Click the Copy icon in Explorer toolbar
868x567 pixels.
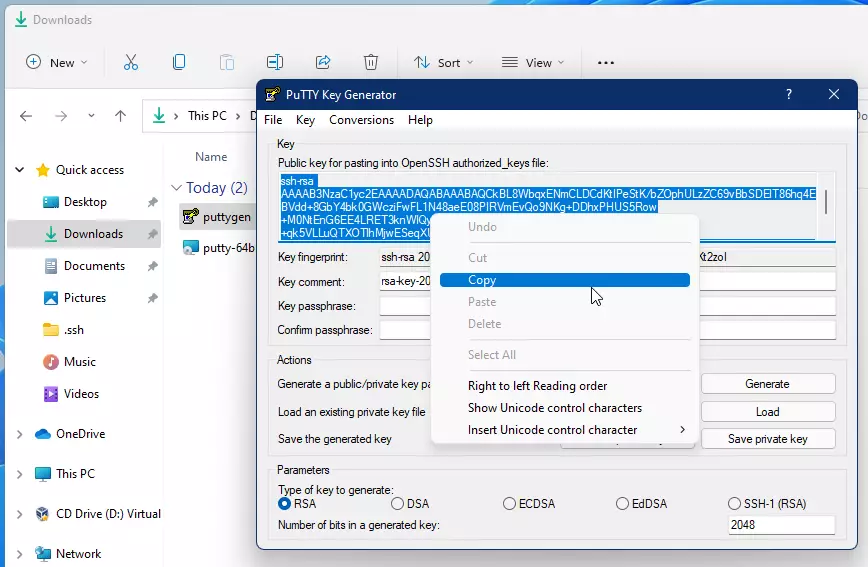pyautogui.click(x=179, y=62)
